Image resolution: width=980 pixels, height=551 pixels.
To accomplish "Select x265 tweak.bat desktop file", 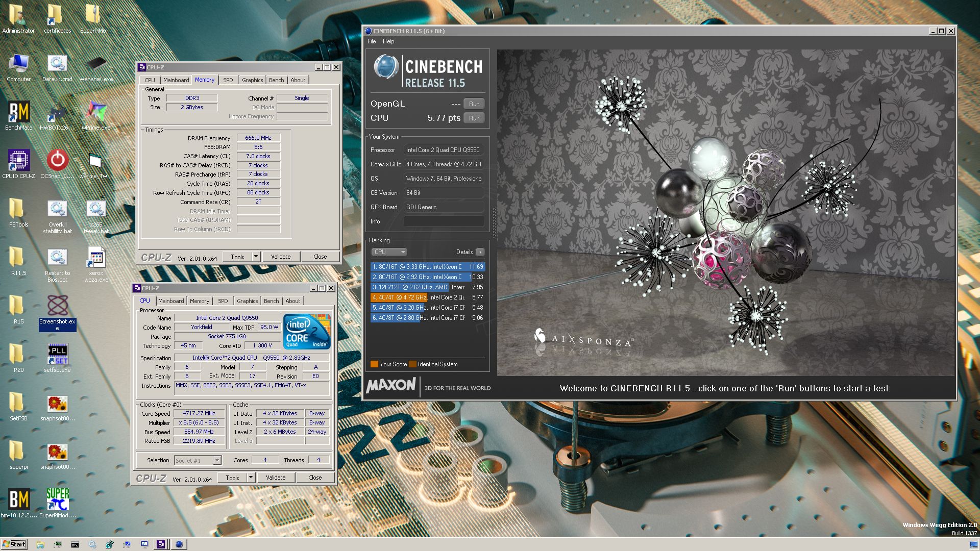I will pyautogui.click(x=96, y=216).
